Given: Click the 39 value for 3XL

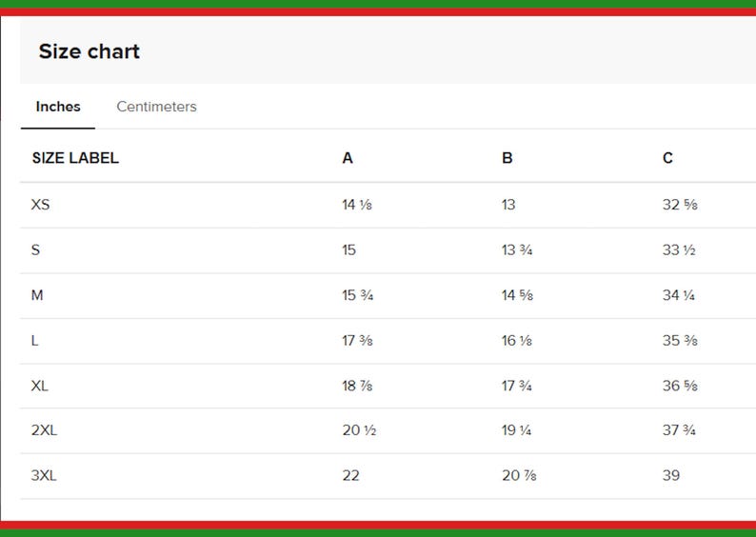Looking at the screenshot, I should pos(671,475).
